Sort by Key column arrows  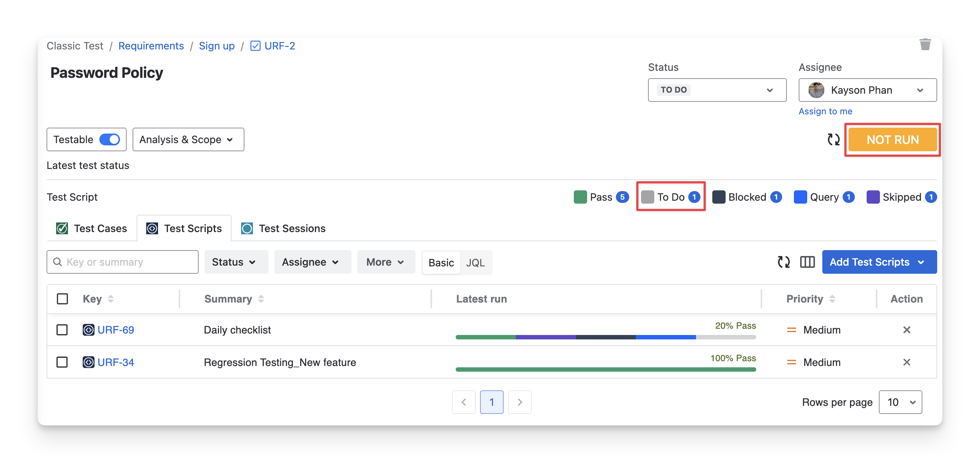(111, 299)
